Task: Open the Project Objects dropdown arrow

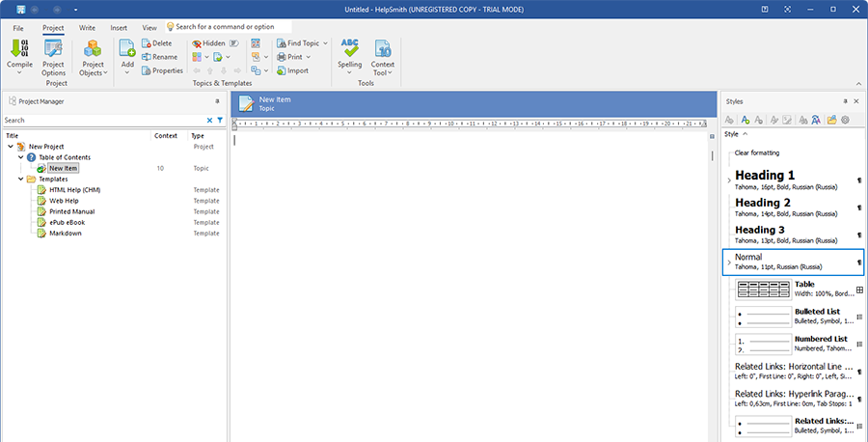Action: (105, 72)
